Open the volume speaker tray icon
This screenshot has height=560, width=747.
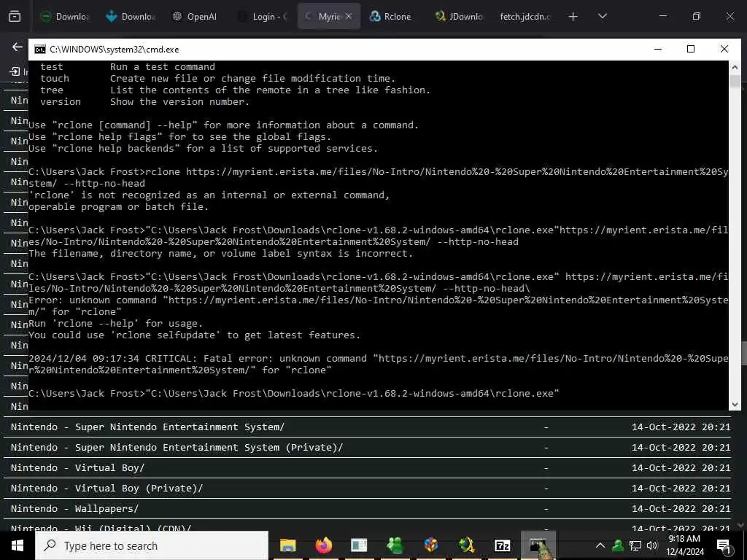(652, 545)
